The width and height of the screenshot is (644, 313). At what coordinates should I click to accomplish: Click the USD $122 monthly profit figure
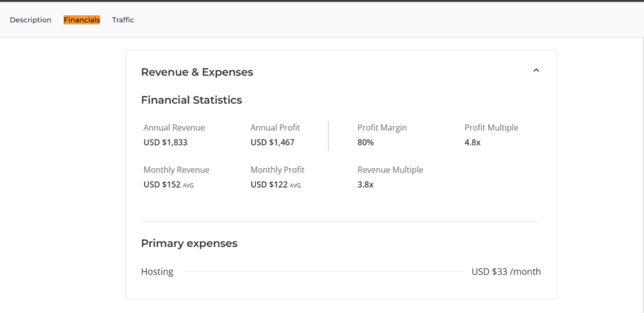click(269, 185)
